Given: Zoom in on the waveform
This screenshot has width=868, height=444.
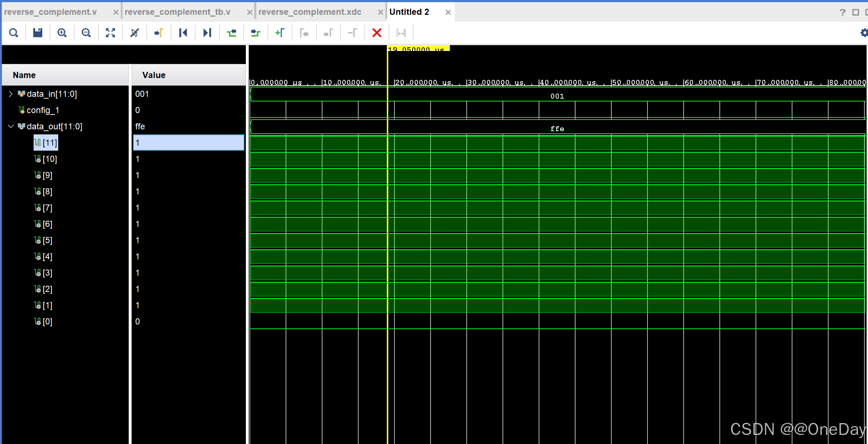Looking at the screenshot, I should tap(62, 33).
